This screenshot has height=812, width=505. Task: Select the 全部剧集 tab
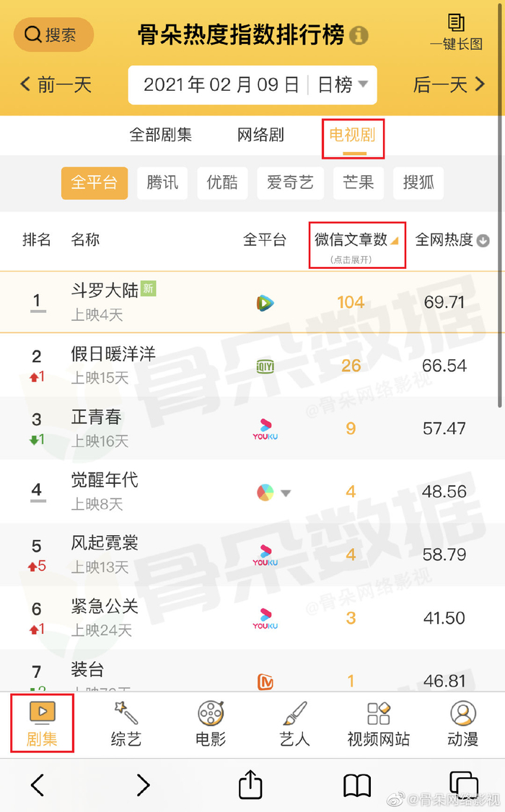160,136
